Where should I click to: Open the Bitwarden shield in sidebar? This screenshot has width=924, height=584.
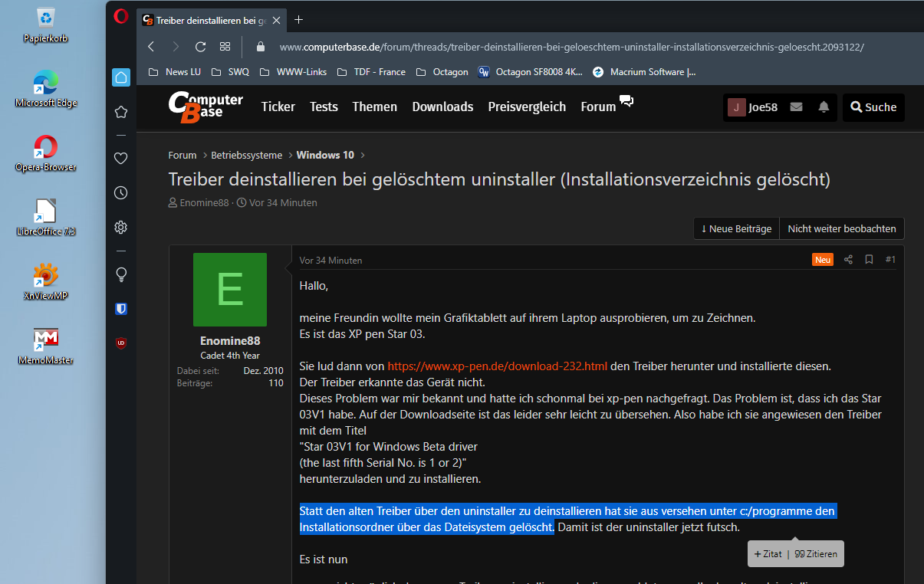[120, 309]
